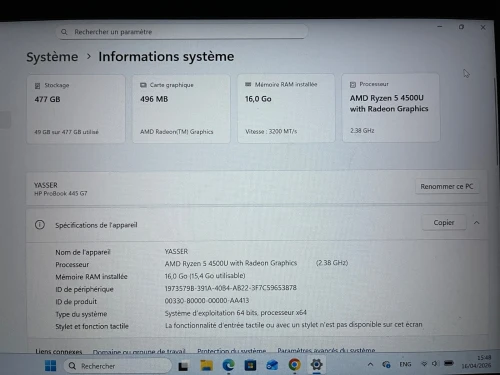500x375 pixels.
Task: Open Microsoft Store from the taskbar
Action: point(250,366)
